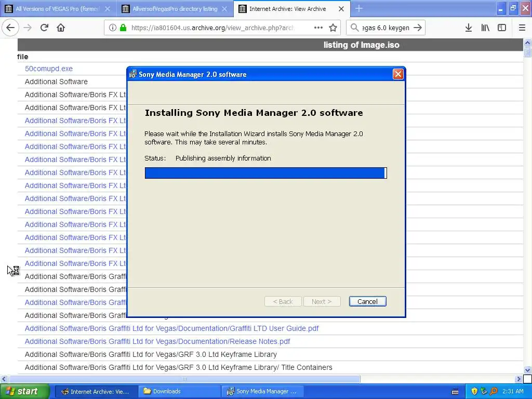View the secure connection padlock details

123,28
